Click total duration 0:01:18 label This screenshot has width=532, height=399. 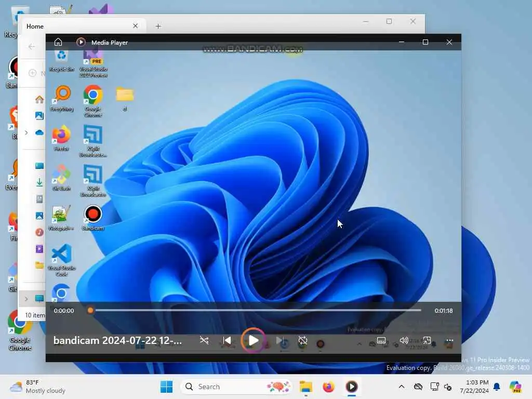pos(444,311)
